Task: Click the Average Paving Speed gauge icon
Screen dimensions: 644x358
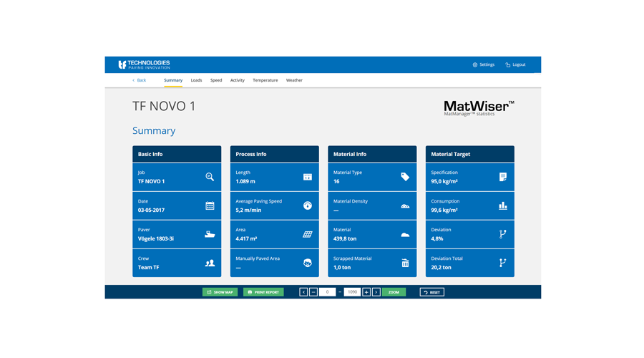Action: point(308,205)
